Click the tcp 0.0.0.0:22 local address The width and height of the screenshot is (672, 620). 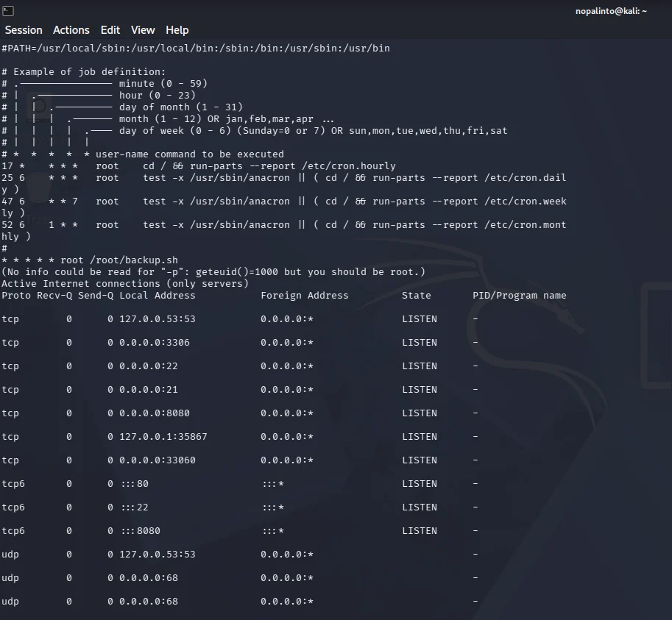[148, 366]
